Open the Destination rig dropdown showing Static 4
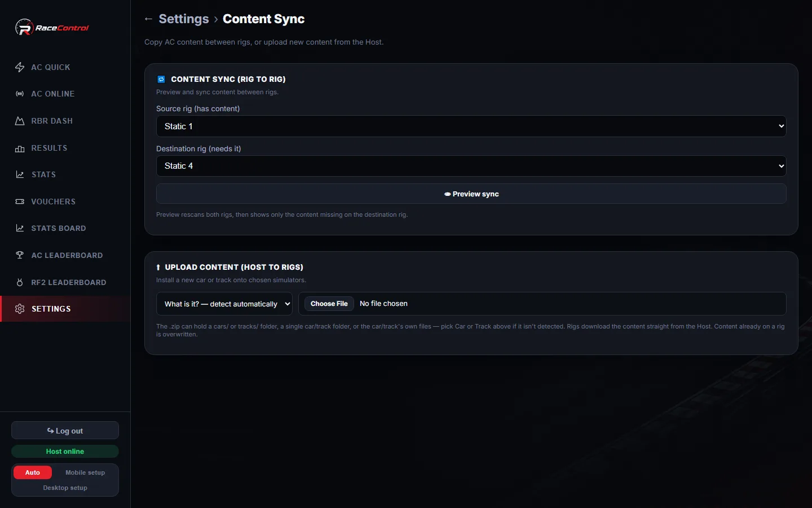The width and height of the screenshot is (812, 508). click(471, 166)
